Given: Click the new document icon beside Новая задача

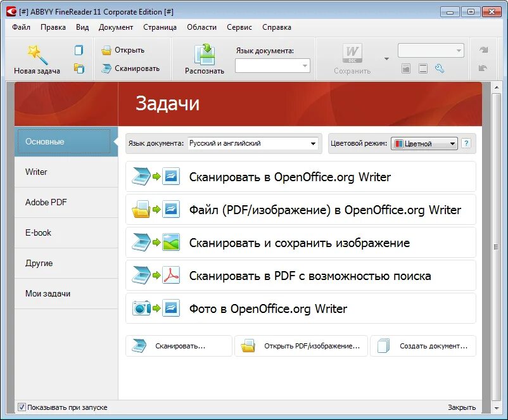Looking at the screenshot, I should (x=79, y=50).
